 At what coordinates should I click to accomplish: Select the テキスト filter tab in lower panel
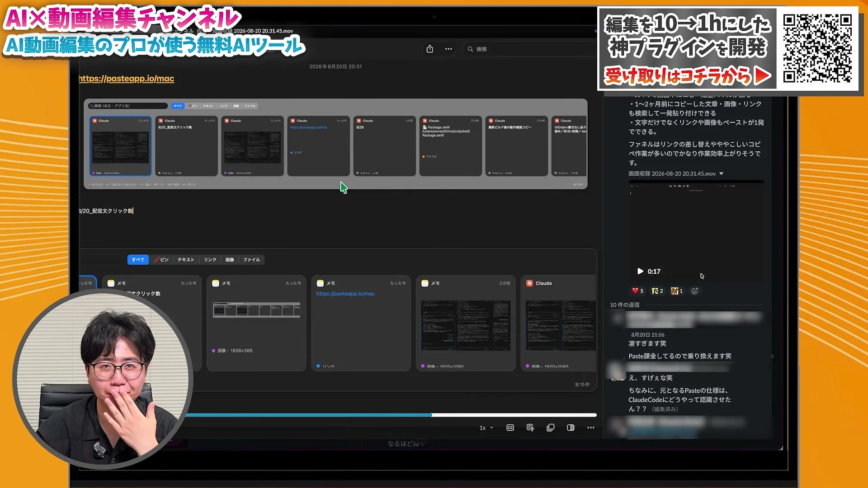[x=186, y=260]
